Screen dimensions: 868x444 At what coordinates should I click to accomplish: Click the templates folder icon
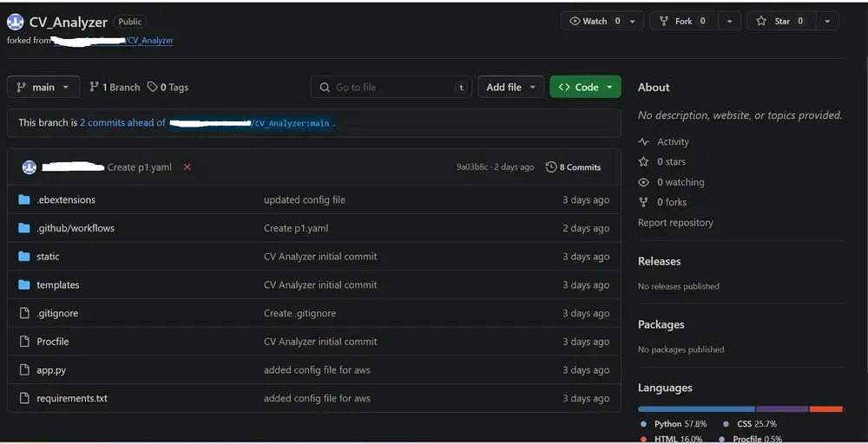click(x=23, y=284)
